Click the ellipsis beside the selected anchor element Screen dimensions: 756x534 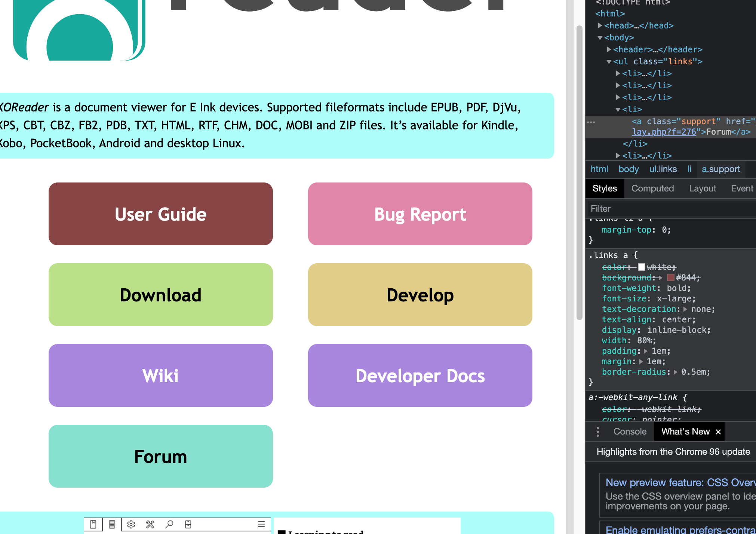click(x=591, y=122)
